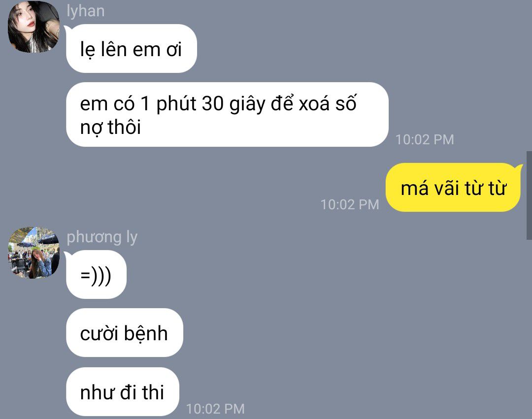Screen dimensions: 532x419
Task: Click the text 'xoá số' in lyhan's message
Action: [328, 103]
